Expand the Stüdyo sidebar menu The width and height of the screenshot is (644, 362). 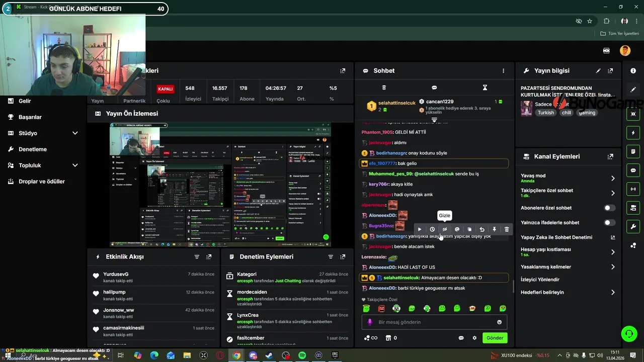click(x=75, y=133)
